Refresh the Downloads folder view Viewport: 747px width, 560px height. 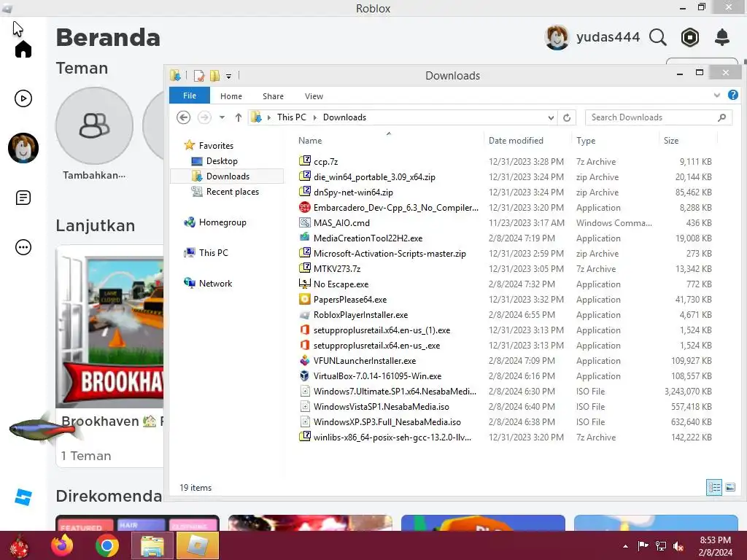click(x=566, y=117)
